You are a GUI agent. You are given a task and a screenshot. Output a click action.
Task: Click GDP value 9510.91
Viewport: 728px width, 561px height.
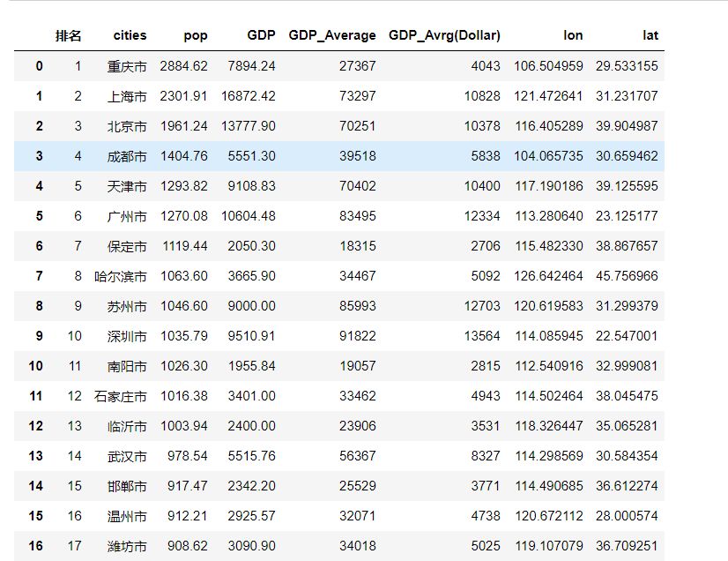coord(252,336)
